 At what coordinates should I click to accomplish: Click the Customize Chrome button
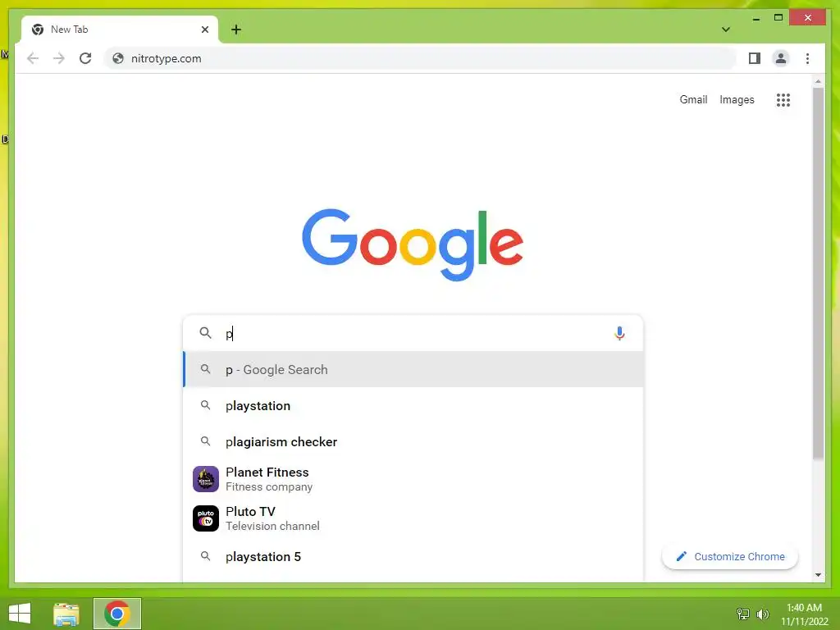click(x=729, y=557)
